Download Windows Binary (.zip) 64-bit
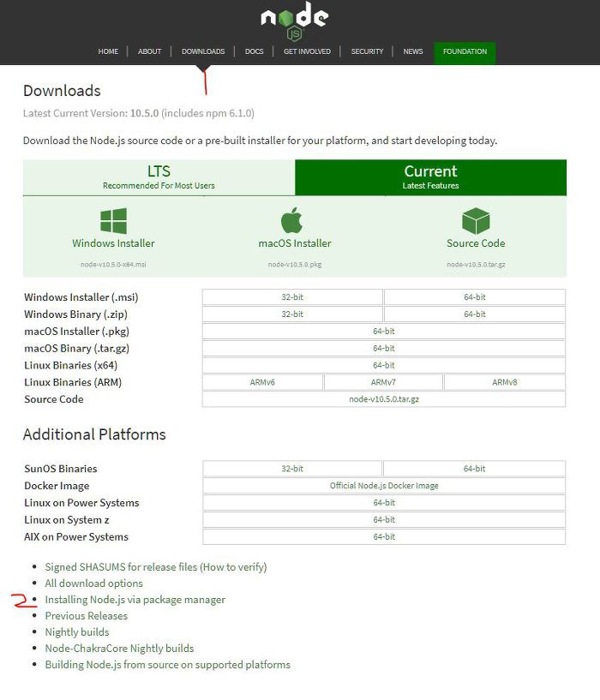 [475, 314]
